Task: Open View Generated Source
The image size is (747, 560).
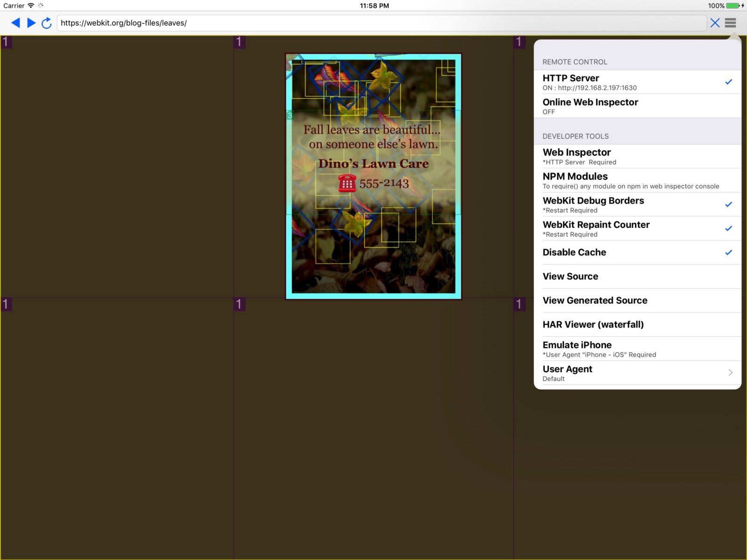Action: [x=637, y=301]
